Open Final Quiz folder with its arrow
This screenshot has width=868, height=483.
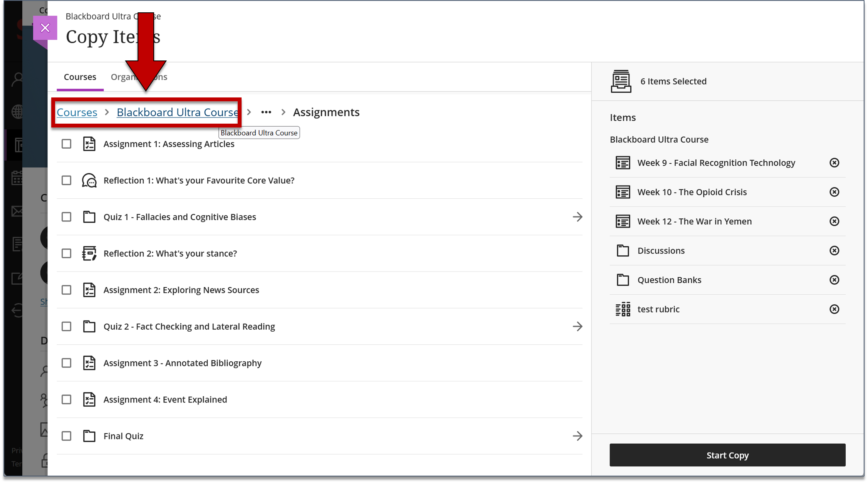tap(577, 436)
